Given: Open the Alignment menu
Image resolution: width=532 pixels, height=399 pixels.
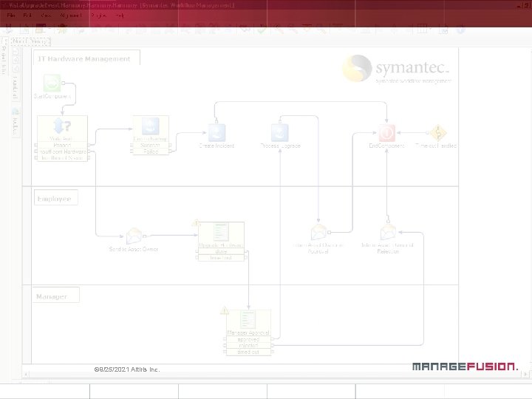Looking at the screenshot, I should tap(71, 16).
